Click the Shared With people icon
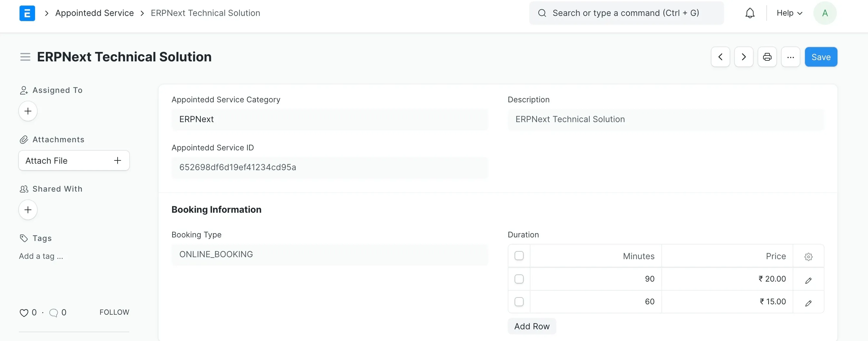The width and height of the screenshot is (868, 341). tap(24, 189)
